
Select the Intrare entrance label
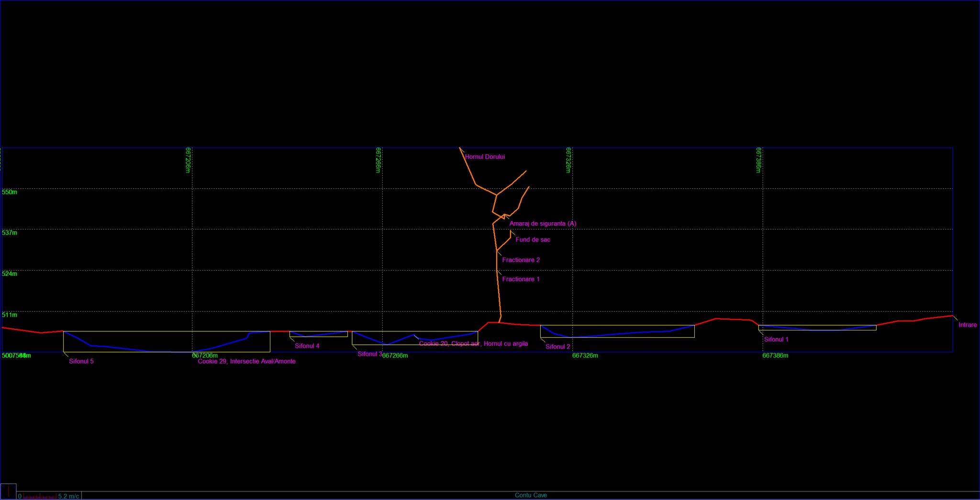[x=967, y=325]
